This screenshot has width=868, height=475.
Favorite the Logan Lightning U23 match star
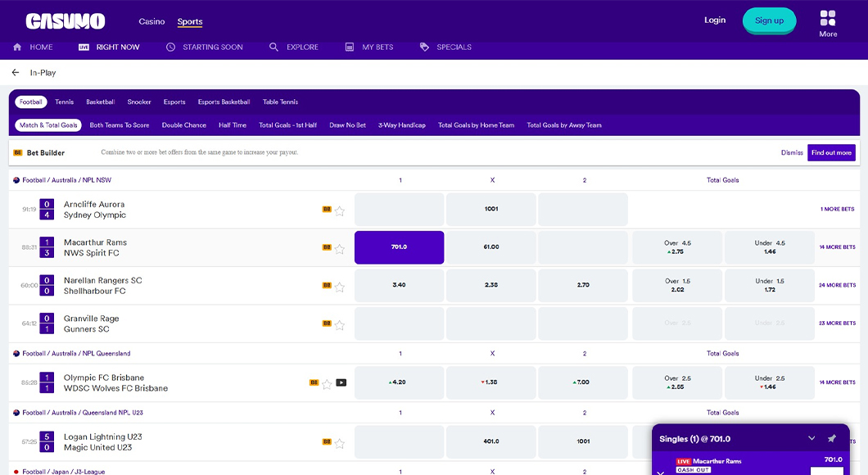[339, 443]
